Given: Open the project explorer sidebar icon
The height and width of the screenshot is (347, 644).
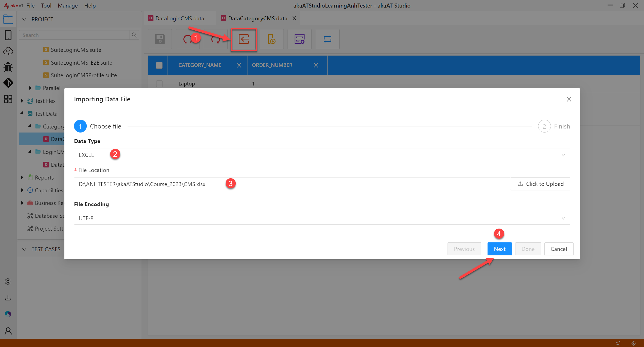Looking at the screenshot, I should click(x=8, y=19).
